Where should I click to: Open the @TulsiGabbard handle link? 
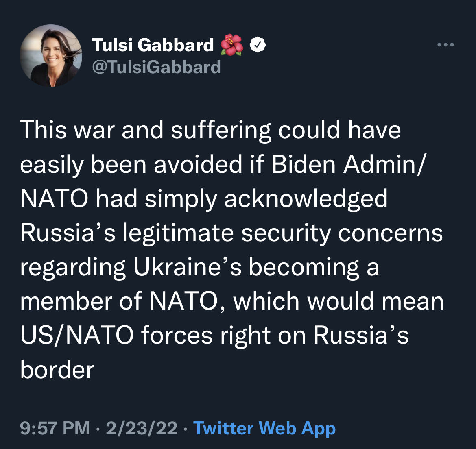pyautogui.click(x=156, y=67)
